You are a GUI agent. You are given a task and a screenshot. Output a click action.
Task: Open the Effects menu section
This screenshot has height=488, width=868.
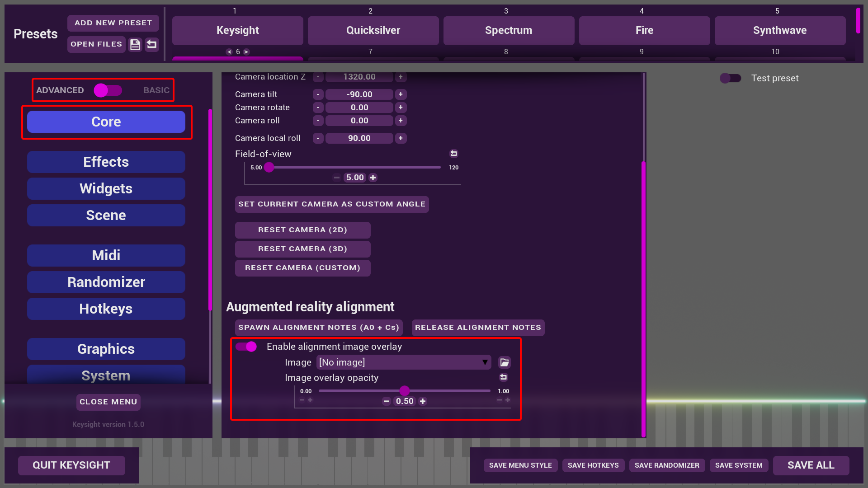point(106,162)
